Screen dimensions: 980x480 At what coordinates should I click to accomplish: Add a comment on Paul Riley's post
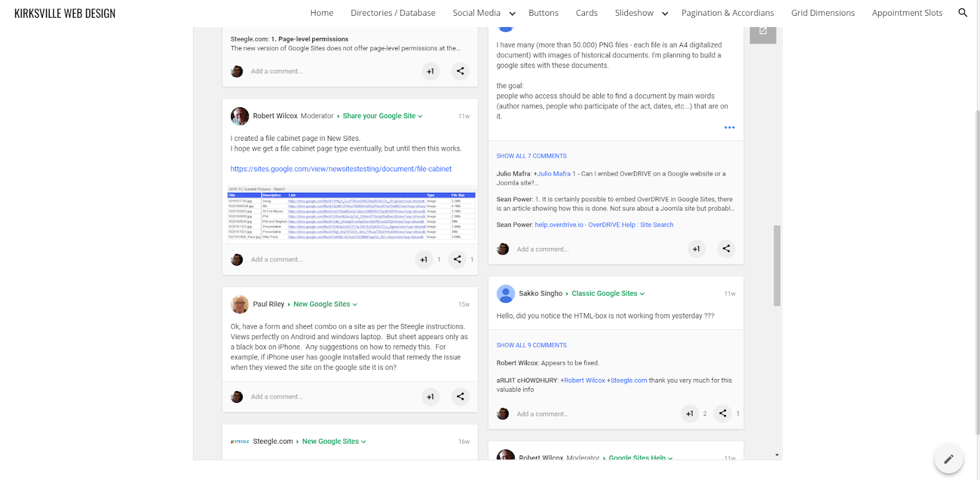277,397
